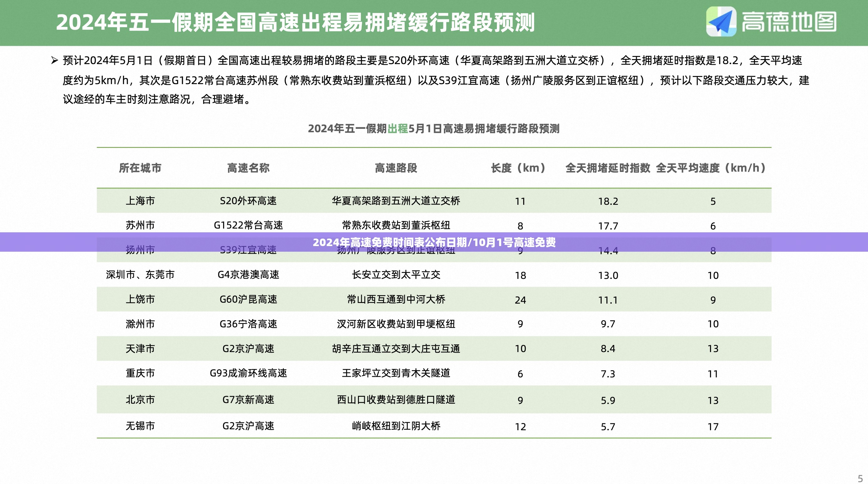Viewport: 868px width, 484px height.
Task: Click the table title 2024年五一假期出程5月1日高速易拥堵缓行路段预测
Action: [x=434, y=129]
